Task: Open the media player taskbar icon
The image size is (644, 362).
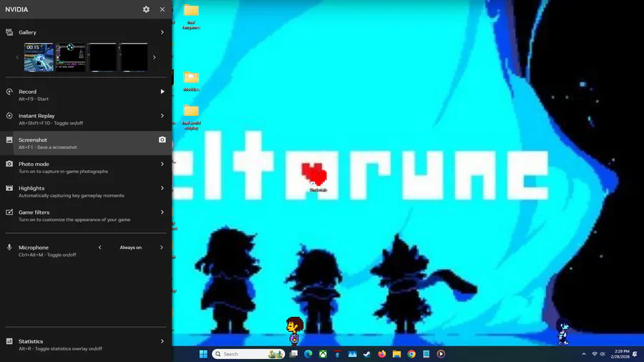Action: pyautogui.click(x=441, y=354)
